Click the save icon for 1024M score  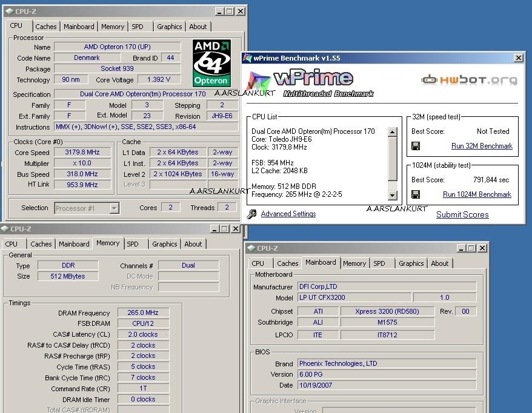click(416, 194)
